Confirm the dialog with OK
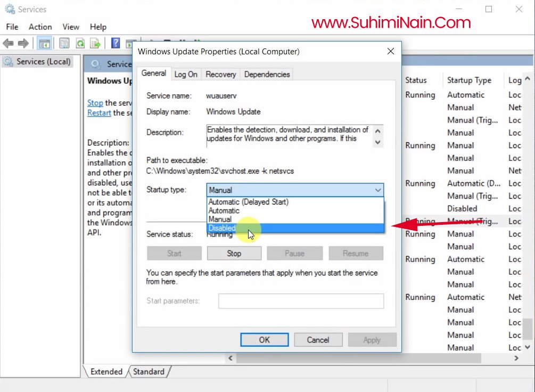This screenshot has height=392, width=535. click(264, 340)
